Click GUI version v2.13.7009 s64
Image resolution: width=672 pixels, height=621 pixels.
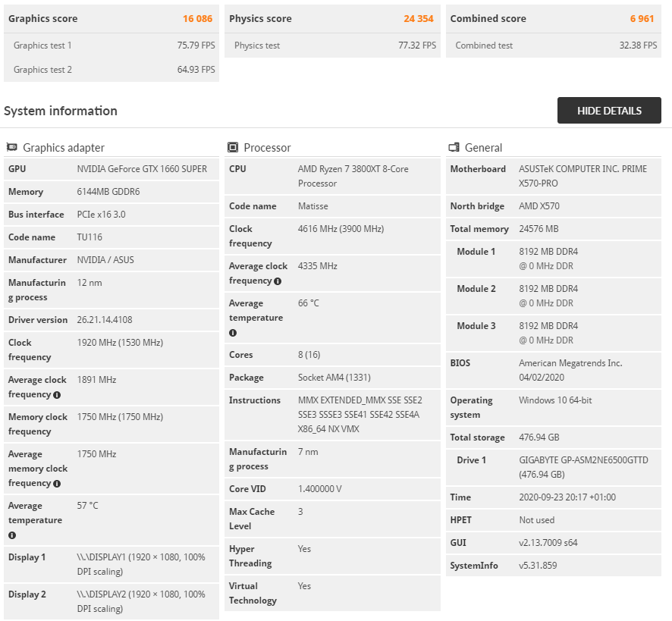(548, 543)
